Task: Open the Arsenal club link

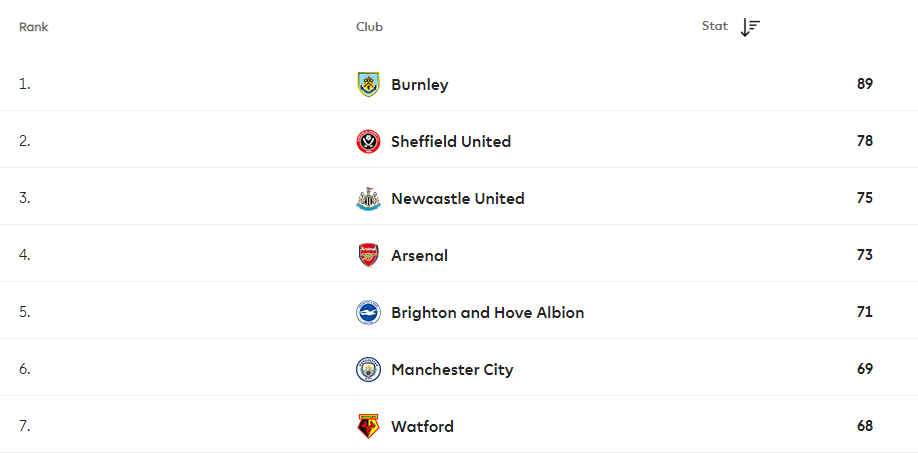Action: 419,256
